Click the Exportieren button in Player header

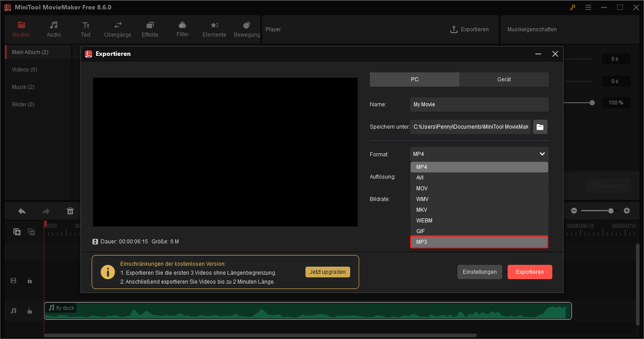(469, 29)
